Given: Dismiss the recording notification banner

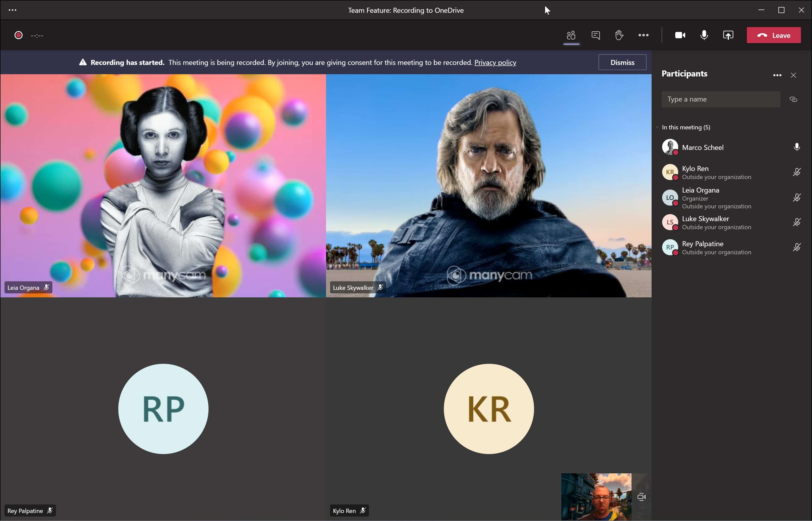Looking at the screenshot, I should [x=623, y=62].
